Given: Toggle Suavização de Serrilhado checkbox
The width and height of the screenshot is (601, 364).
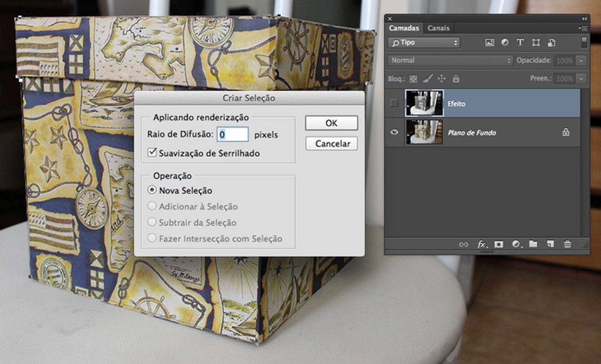Looking at the screenshot, I should [x=152, y=153].
